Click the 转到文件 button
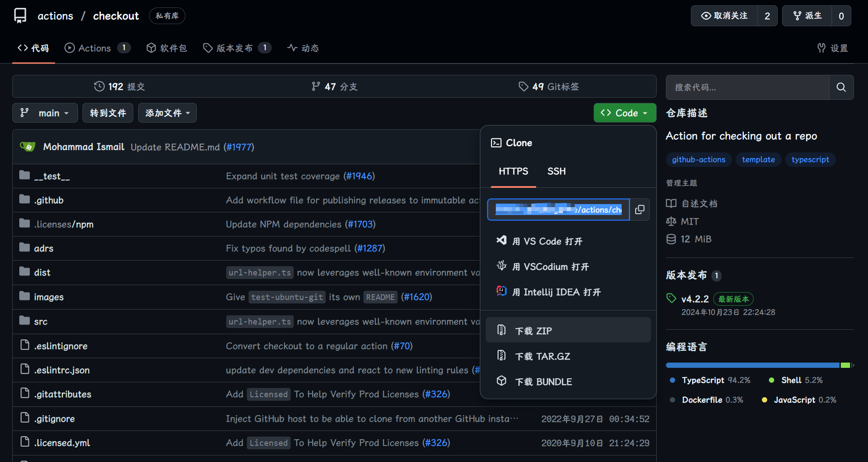 (x=108, y=113)
